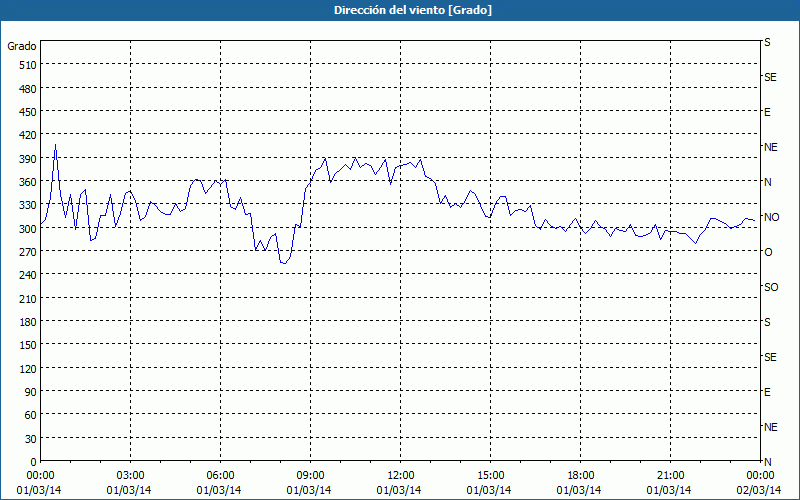Click the 00:00 label dated 01/03/14
This screenshot has width=800, height=500.
(x=40, y=476)
